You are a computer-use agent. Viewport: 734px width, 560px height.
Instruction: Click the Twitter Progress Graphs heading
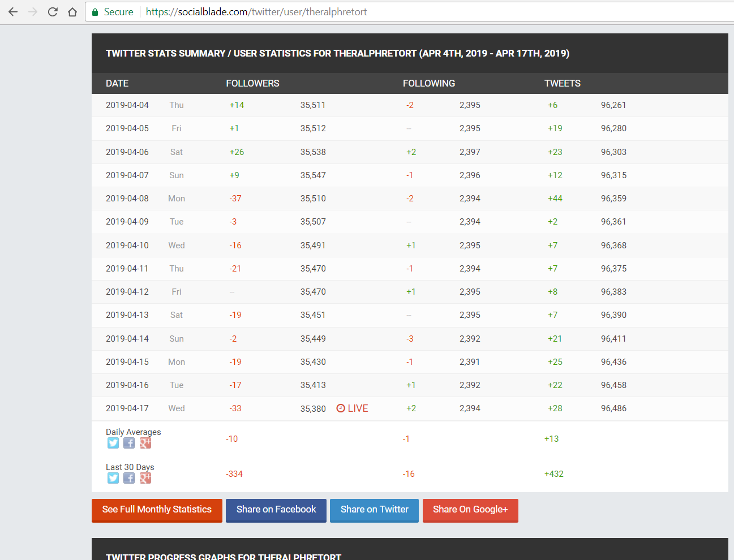click(x=224, y=557)
